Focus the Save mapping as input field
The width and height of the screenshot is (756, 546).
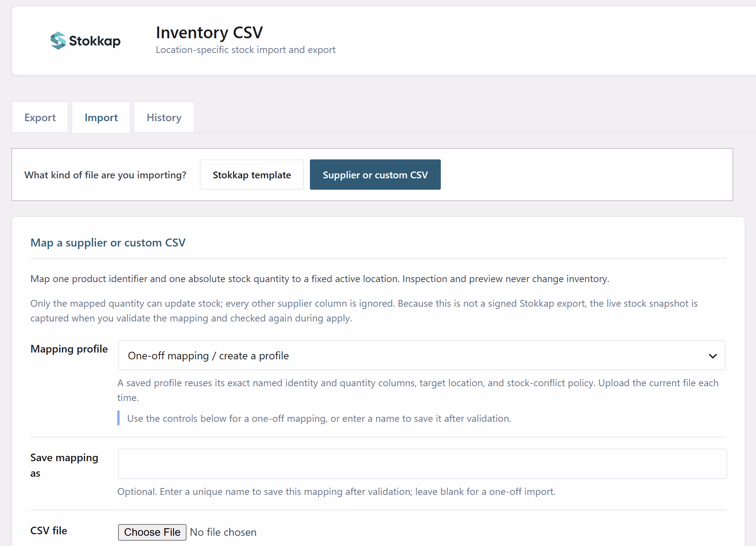pos(422,464)
